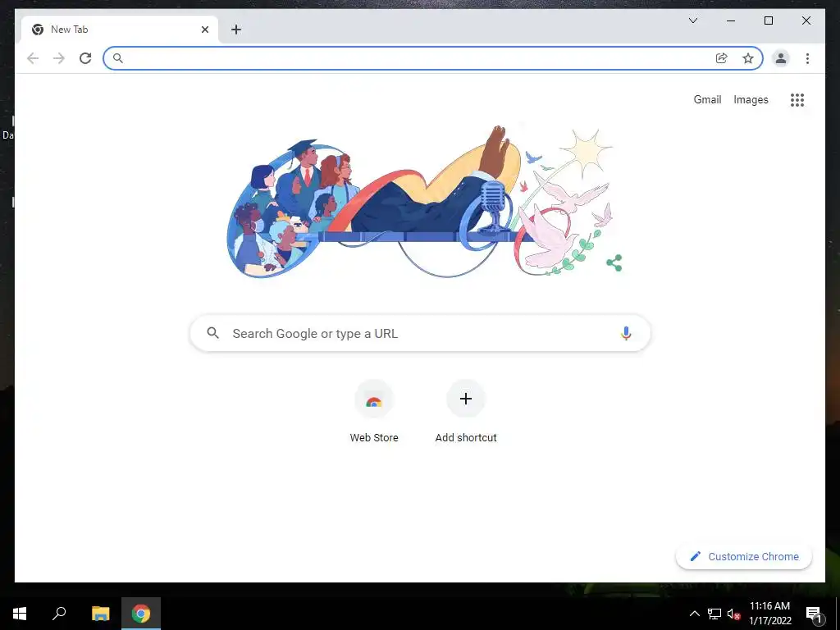Focus the Search Google or type a URL box
This screenshot has width=840, height=630.
pos(420,333)
